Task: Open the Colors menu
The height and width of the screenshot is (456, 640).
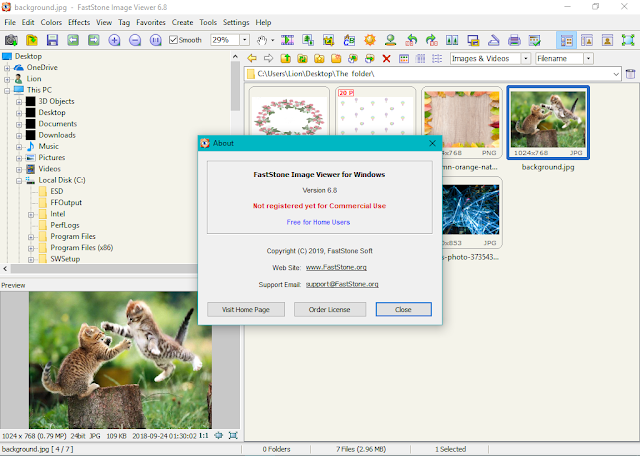Action: point(51,22)
